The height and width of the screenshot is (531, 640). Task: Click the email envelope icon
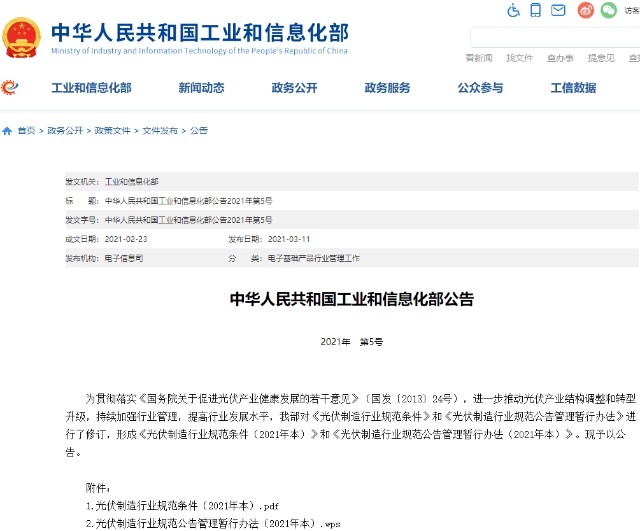pos(558,10)
